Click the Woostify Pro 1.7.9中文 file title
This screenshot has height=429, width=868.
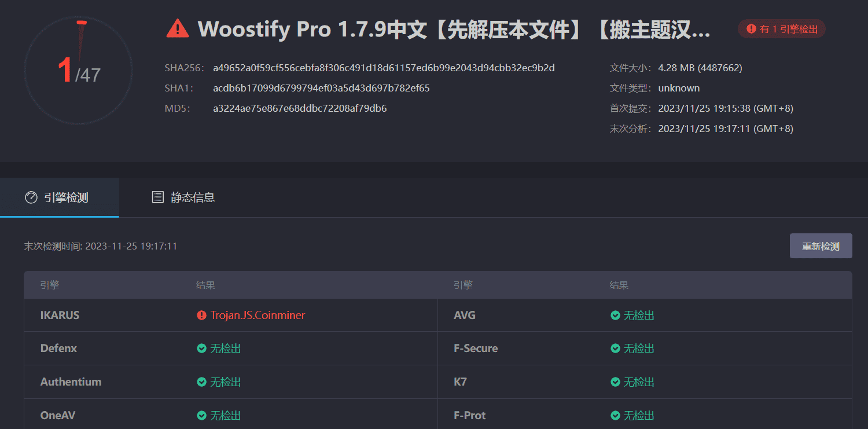coord(454,28)
